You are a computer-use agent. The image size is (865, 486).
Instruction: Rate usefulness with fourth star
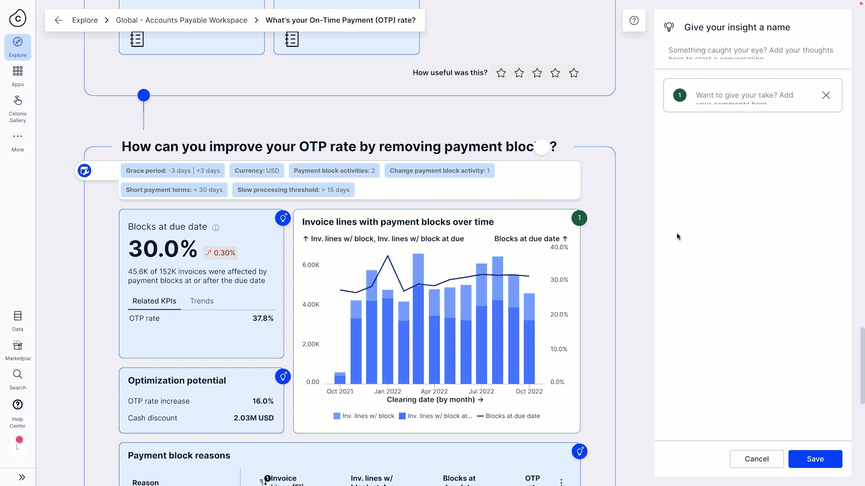[556, 73]
